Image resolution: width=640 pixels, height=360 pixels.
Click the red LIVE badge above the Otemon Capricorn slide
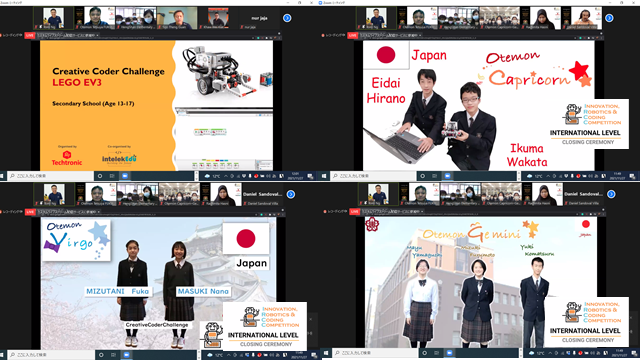(x=353, y=36)
